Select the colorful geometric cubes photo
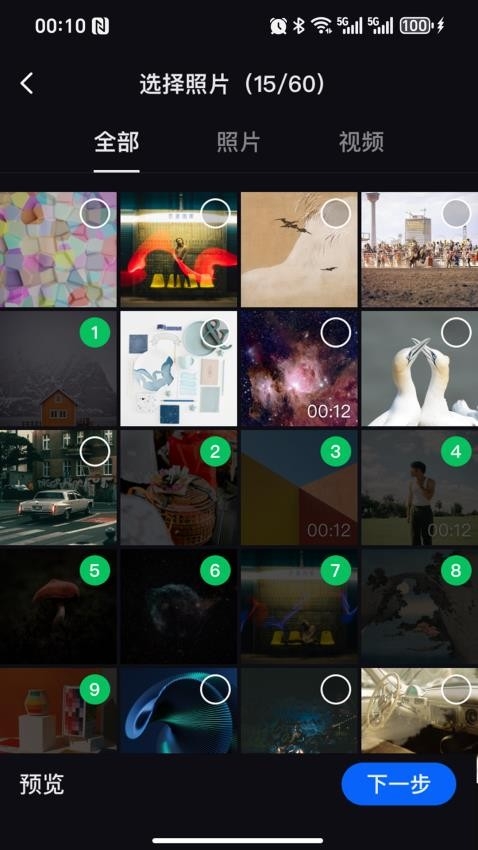 (95, 214)
